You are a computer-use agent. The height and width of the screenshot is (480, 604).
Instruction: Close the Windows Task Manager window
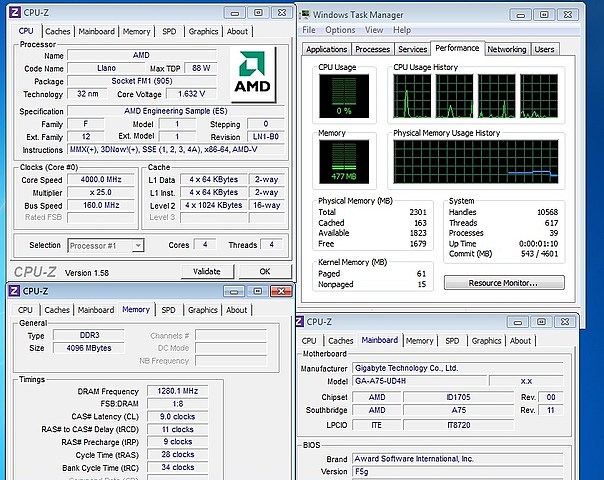(x=568, y=15)
